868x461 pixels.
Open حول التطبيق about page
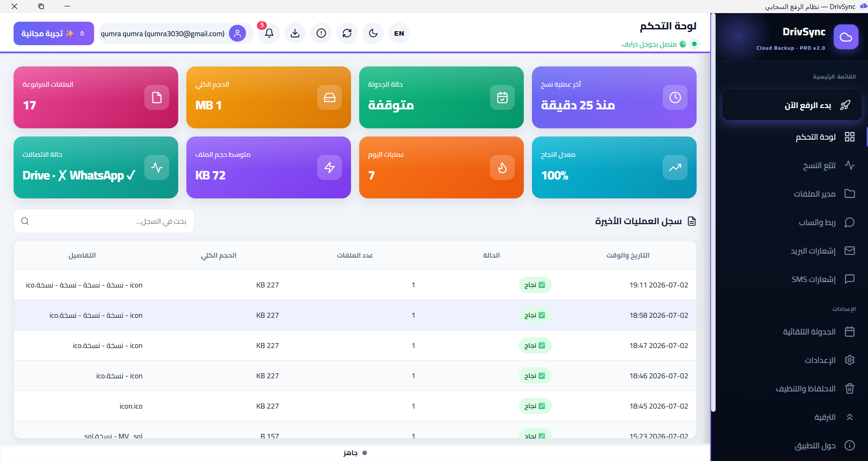tap(792, 446)
